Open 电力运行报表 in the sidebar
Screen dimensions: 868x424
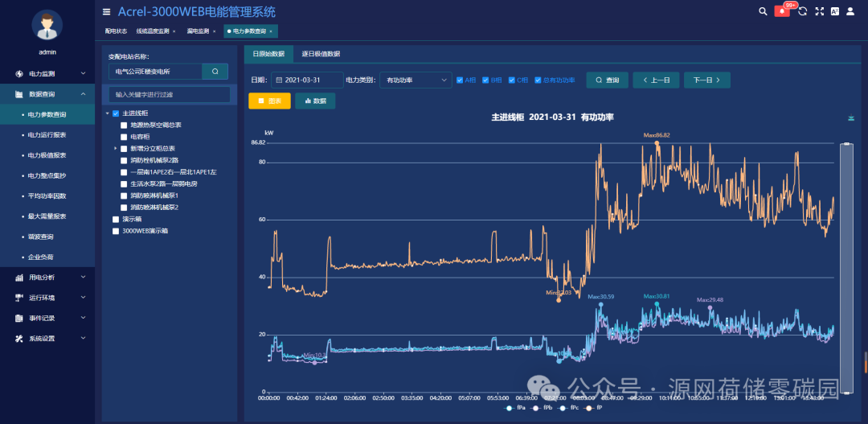47,135
